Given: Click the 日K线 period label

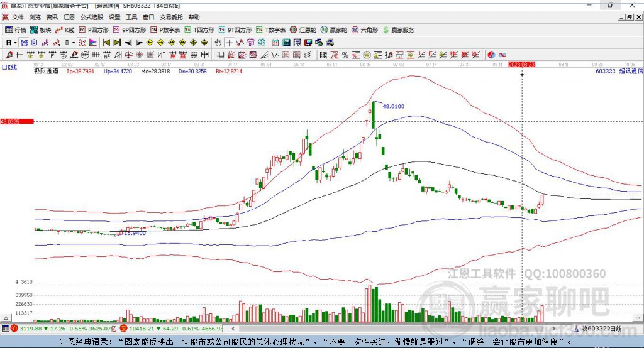Looking at the screenshot, I should click(9, 68).
